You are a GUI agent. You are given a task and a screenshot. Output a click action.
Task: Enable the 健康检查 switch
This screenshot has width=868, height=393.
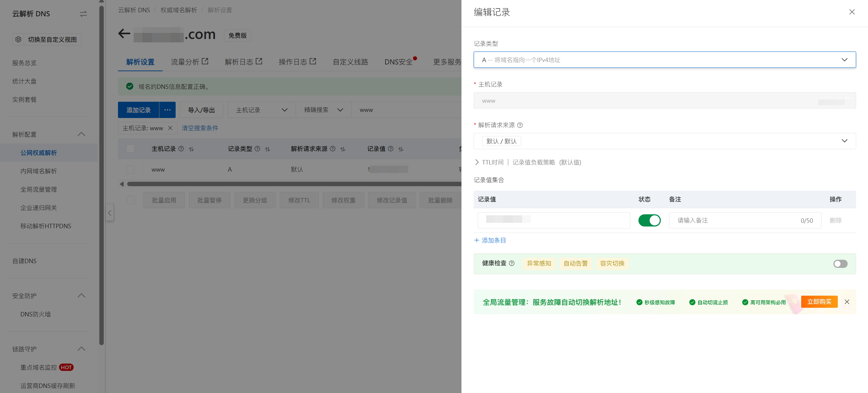[x=840, y=264]
